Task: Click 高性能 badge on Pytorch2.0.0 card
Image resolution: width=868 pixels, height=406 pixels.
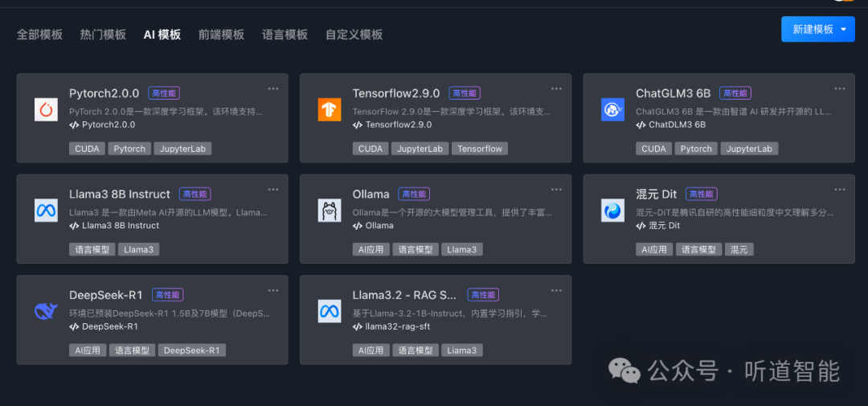Action: coord(164,93)
